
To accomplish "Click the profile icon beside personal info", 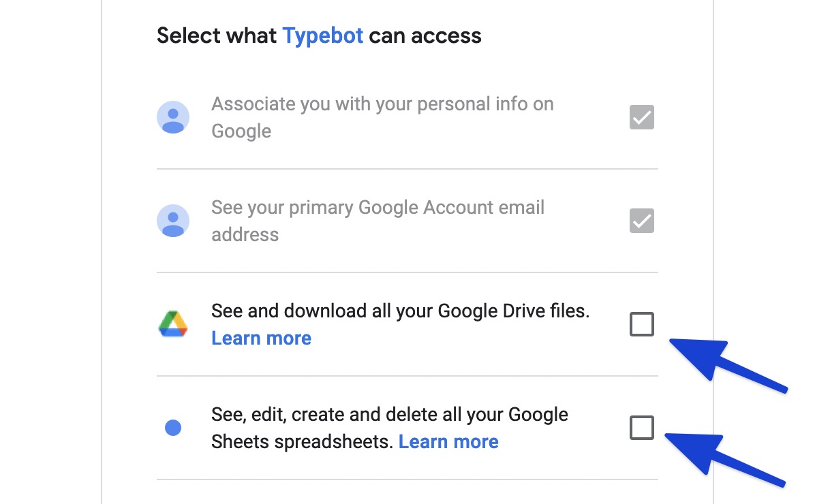I will [x=173, y=118].
